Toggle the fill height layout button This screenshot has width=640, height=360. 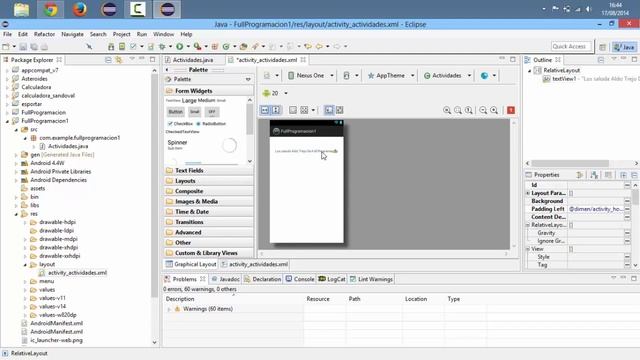[x=276, y=110]
